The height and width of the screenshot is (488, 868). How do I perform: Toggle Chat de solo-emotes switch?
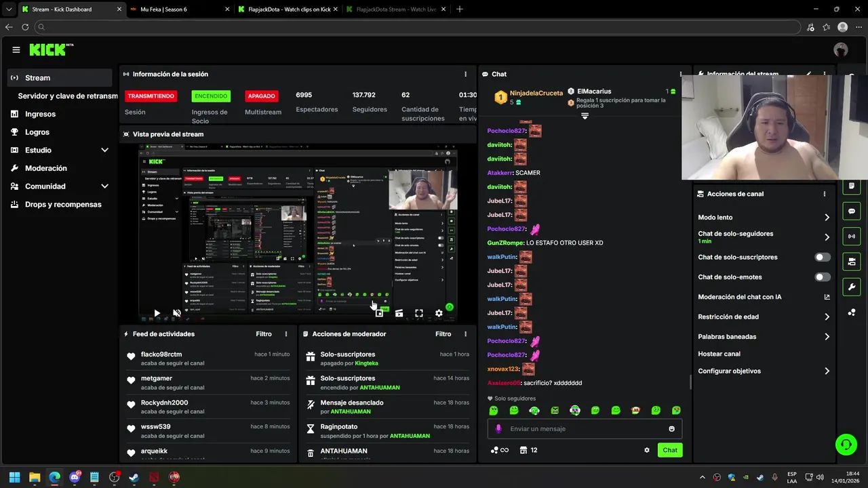(x=823, y=277)
